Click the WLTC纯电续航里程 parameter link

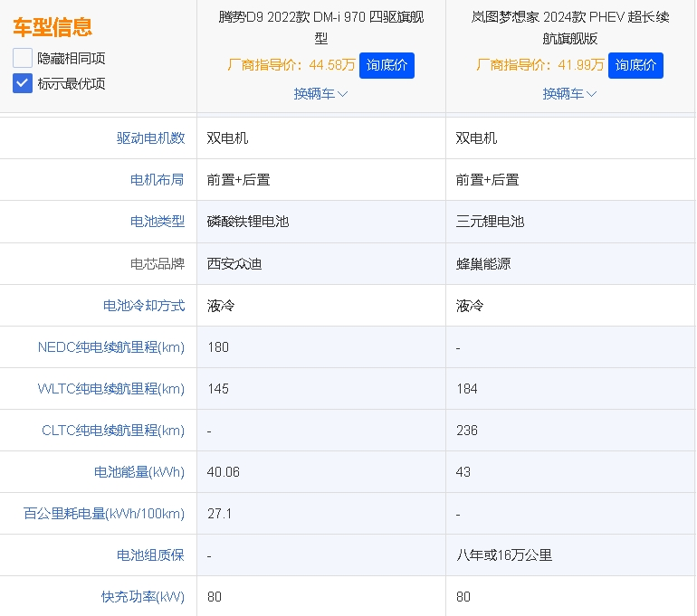[111, 389]
